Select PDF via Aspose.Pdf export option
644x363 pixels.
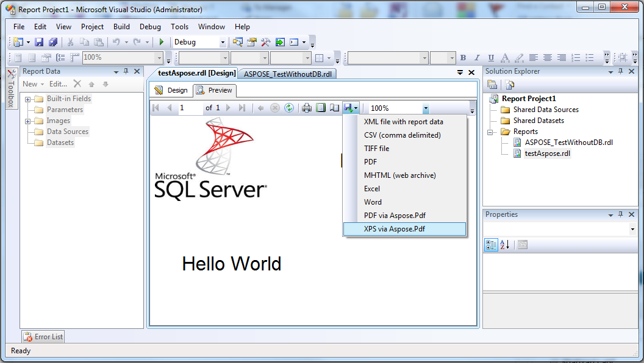coord(404,216)
